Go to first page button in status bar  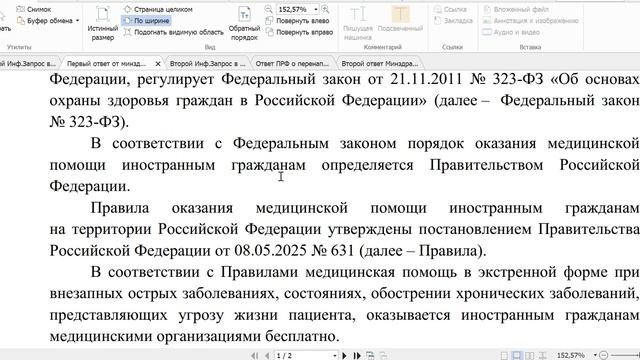[255, 356]
